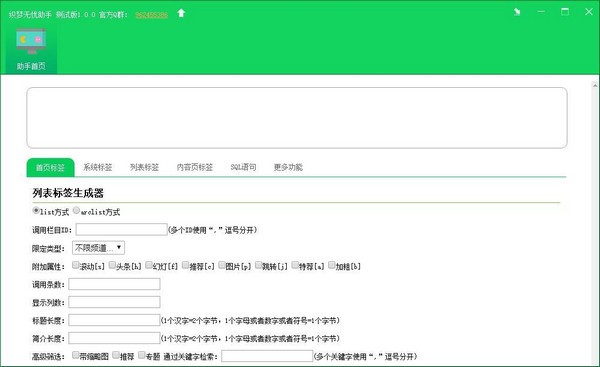This screenshot has width=600, height=367.
Task: Focus the 简介长度 input field
Action: (x=114, y=338)
